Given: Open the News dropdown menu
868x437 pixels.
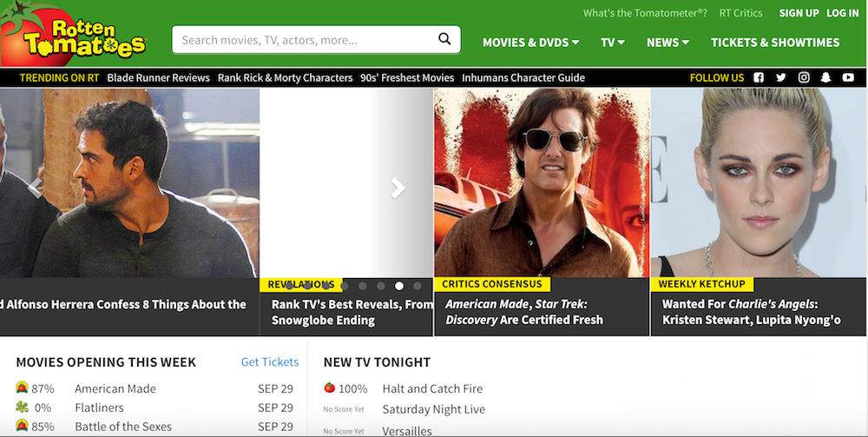Looking at the screenshot, I should (x=667, y=43).
